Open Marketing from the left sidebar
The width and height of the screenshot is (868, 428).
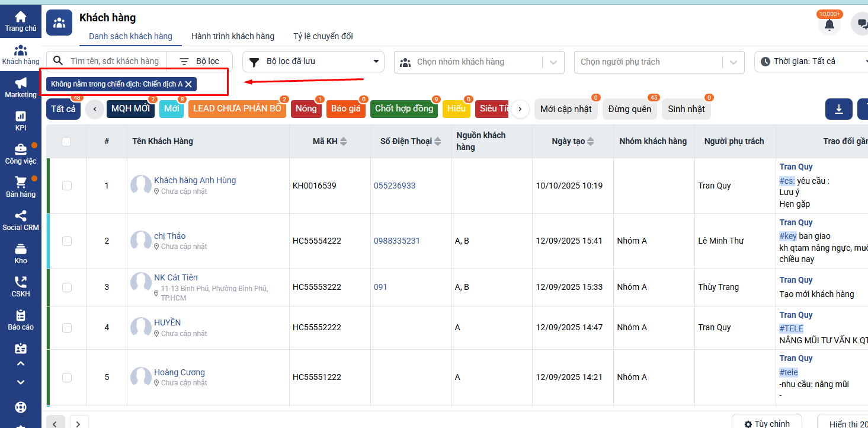pos(21,87)
